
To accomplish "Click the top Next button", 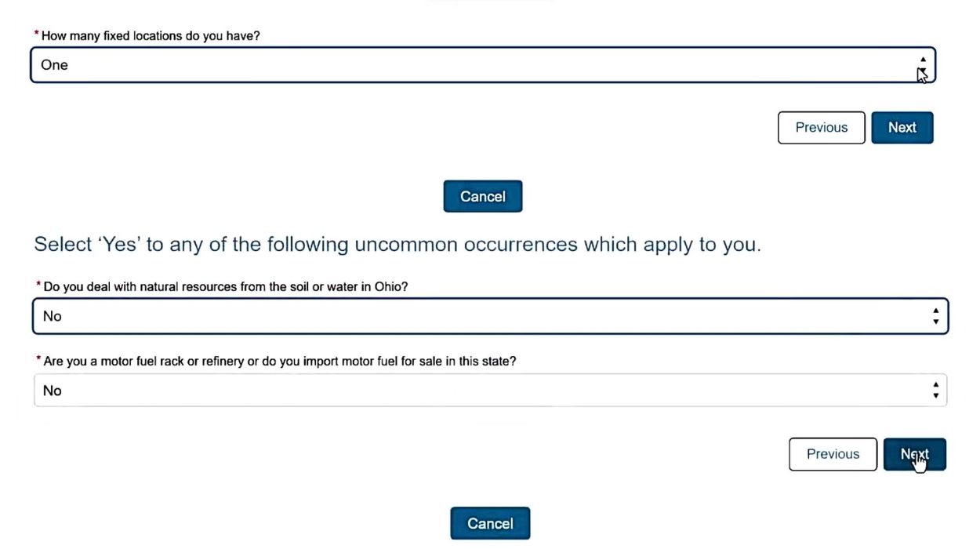I will [x=902, y=127].
